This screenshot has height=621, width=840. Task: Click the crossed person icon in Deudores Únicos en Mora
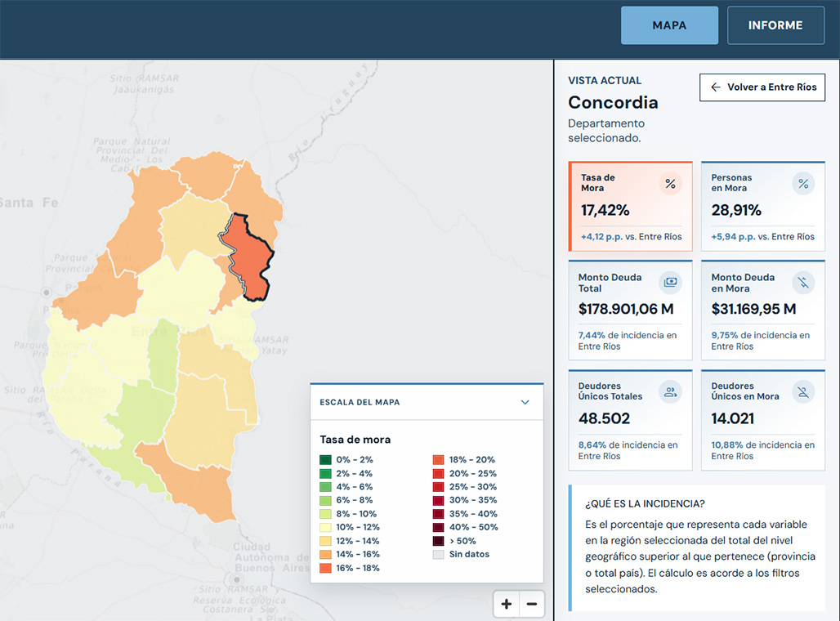(x=803, y=392)
